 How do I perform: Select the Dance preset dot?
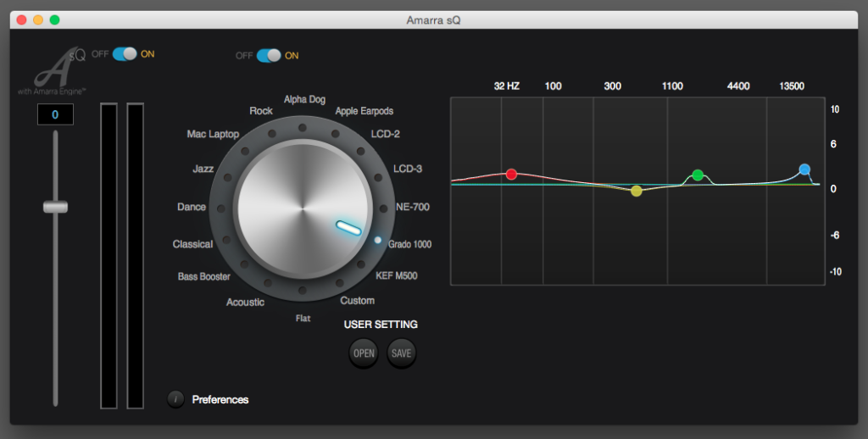[x=221, y=208]
